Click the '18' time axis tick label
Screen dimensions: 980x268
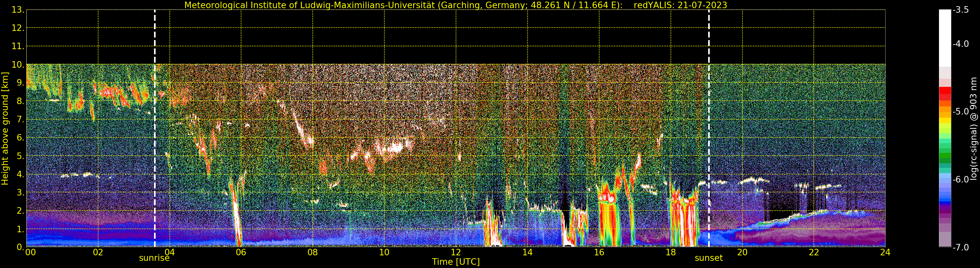click(671, 252)
